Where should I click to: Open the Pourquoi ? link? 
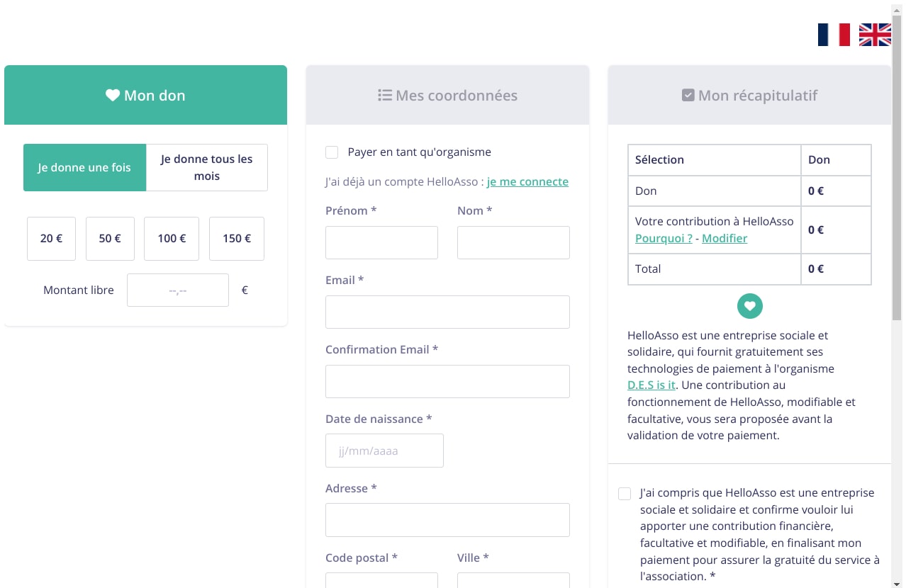coord(664,238)
